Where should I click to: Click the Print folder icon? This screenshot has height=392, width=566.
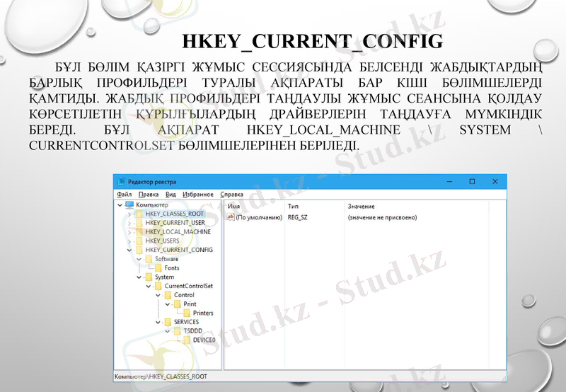(x=178, y=304)
